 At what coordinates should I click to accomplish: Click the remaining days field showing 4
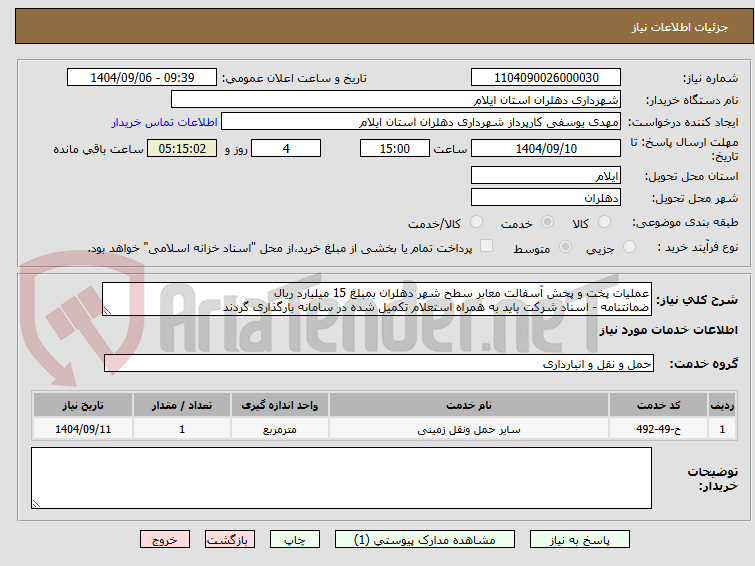click(x=286, y=148)
